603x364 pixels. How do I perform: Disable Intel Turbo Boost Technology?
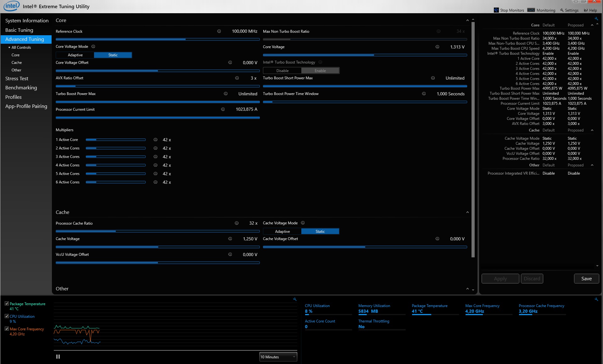(282, 71)
